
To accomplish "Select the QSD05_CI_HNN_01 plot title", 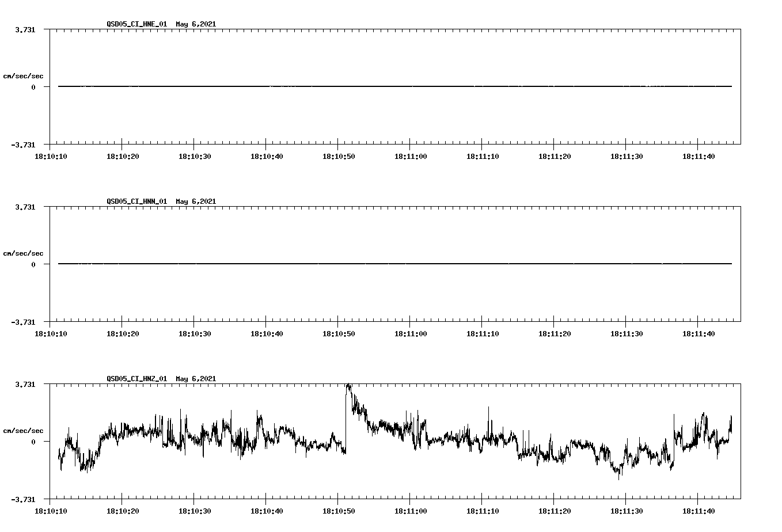I will point(138,202).
